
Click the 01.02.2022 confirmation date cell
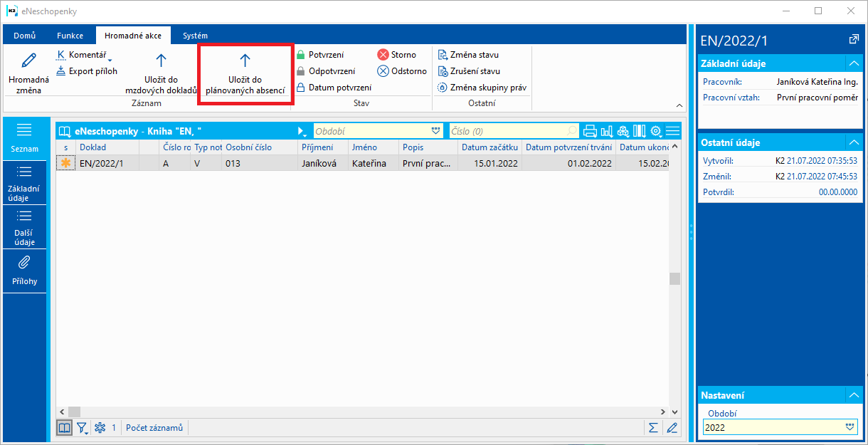[x=568, y=163]
